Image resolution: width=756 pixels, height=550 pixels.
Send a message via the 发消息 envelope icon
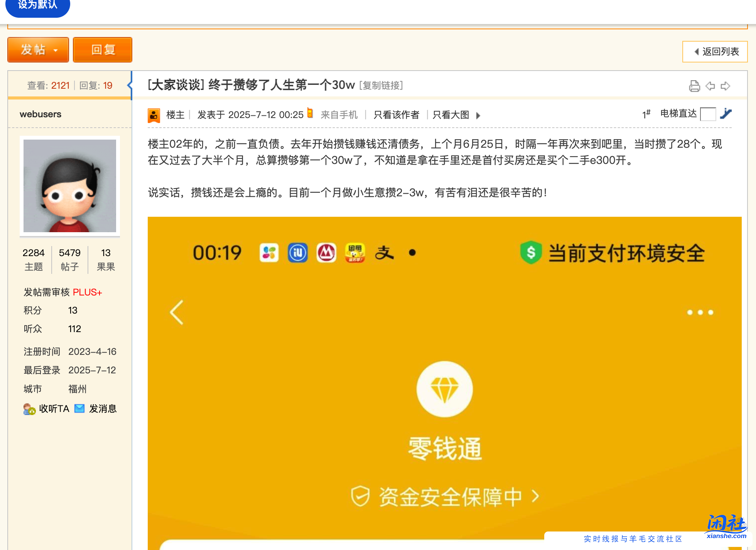click(79, 408)
